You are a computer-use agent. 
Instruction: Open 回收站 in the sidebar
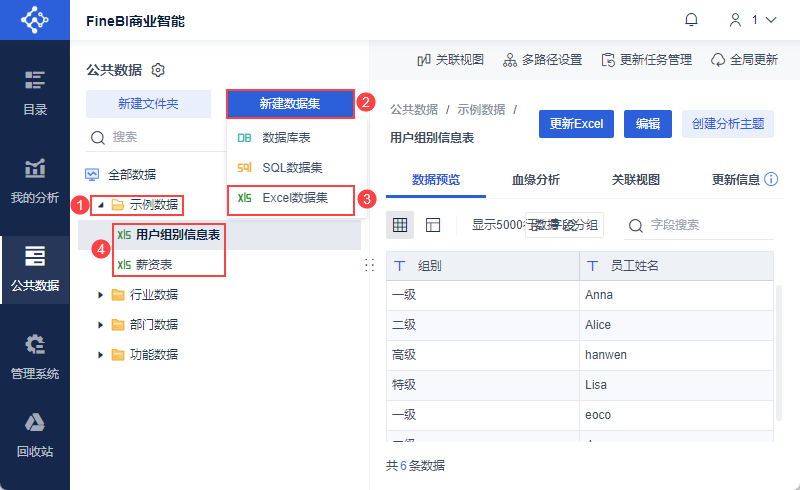click(35, 435)
